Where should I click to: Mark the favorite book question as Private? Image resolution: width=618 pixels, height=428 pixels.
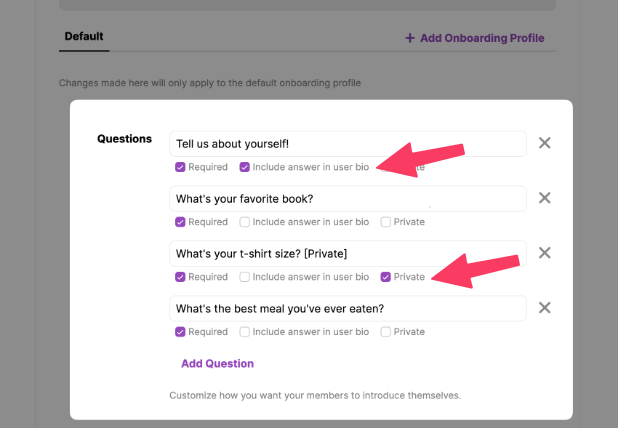[386, 222]
